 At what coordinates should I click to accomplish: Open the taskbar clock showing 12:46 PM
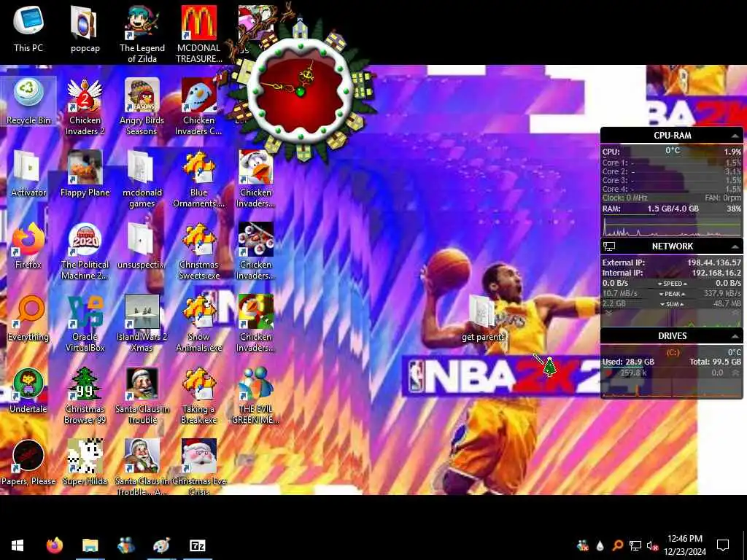click(x=684, y=545)
